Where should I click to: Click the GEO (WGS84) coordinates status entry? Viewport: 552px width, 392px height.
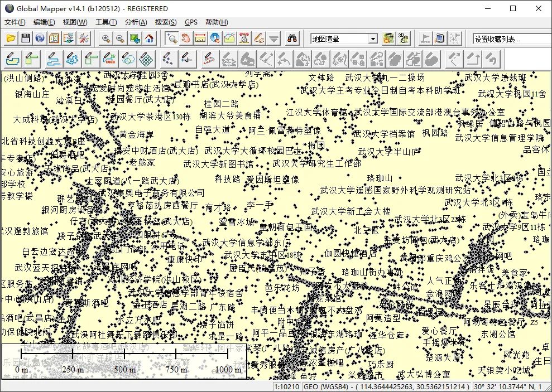click(x=386, y=387)
